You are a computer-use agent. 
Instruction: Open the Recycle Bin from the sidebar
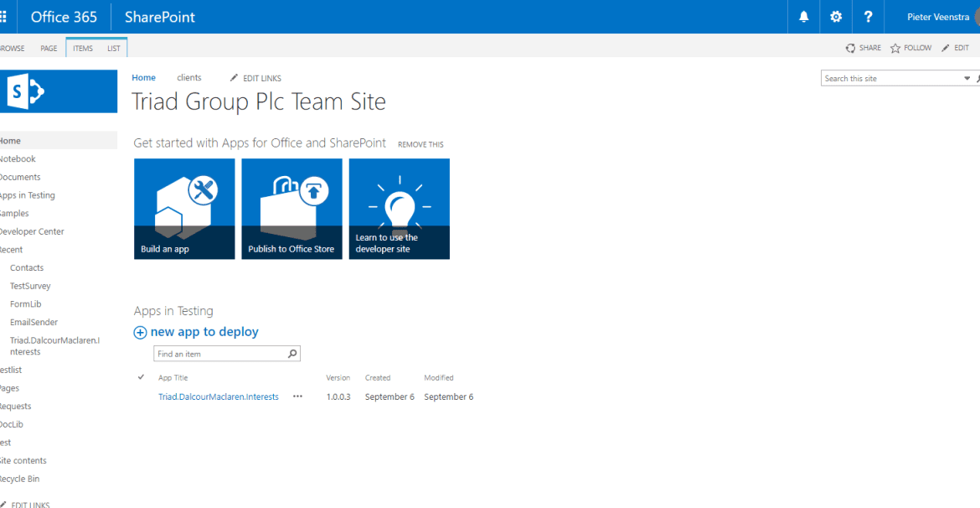22,478
